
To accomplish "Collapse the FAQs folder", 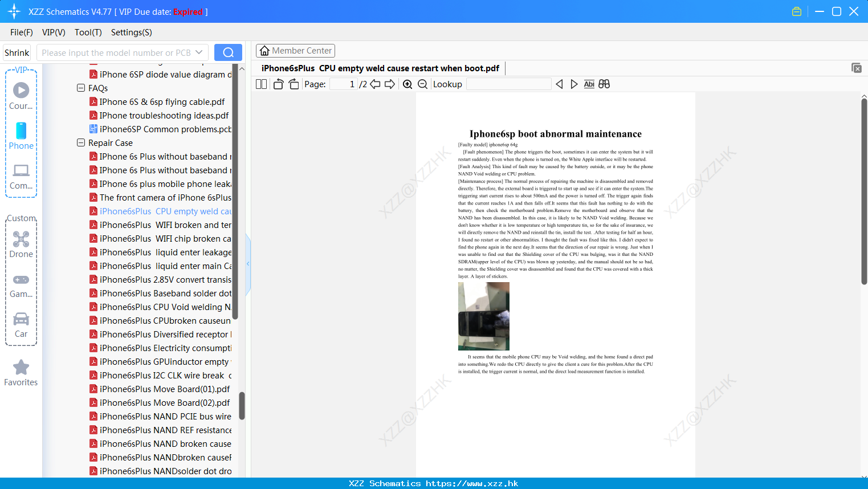I will coord(81,88).
